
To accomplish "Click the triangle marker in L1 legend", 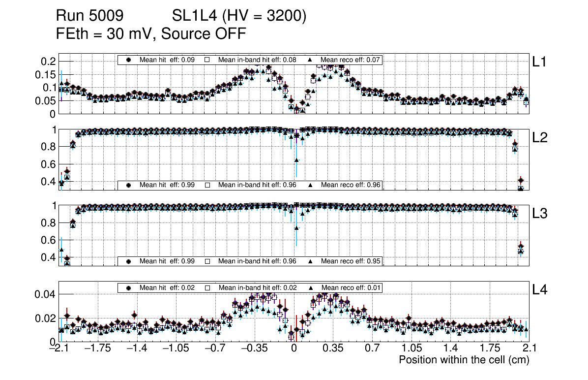I will (311, 60).
